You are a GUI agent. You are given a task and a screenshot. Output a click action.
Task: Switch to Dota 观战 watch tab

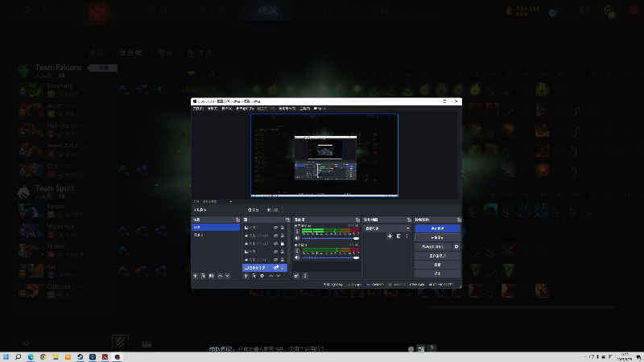tap(267, 10)
